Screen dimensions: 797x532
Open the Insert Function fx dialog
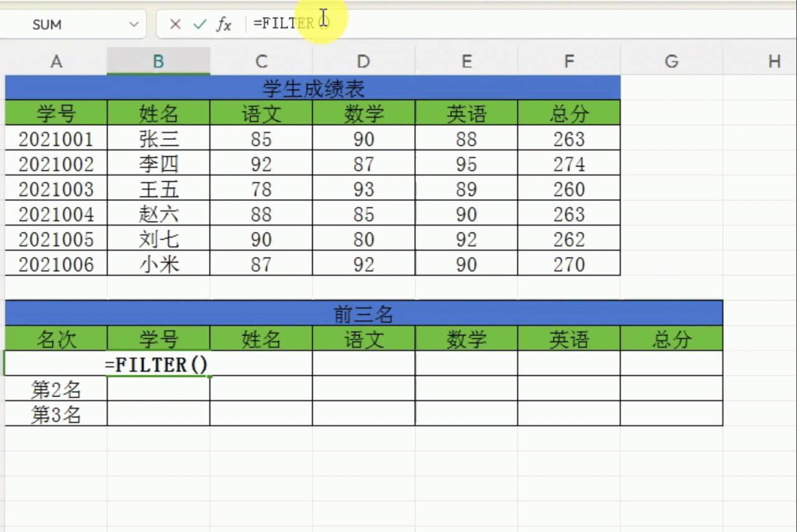224,24
